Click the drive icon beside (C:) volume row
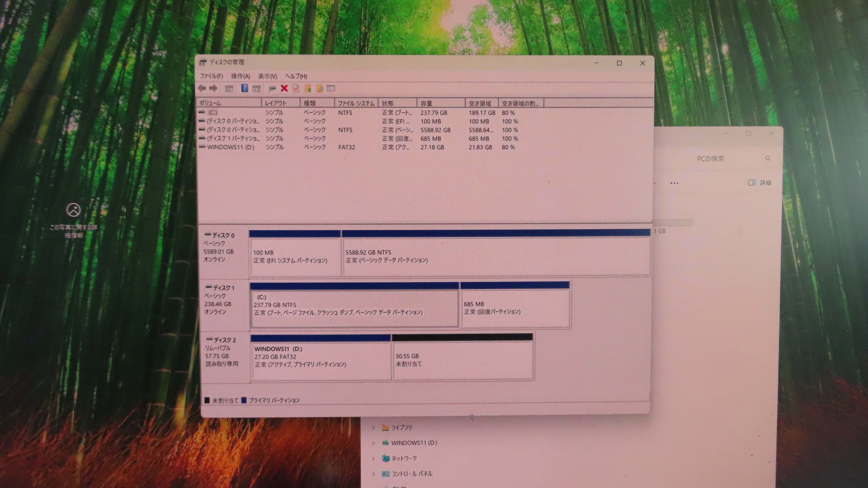This screenshot has width=868, height=488. [202, 112]
